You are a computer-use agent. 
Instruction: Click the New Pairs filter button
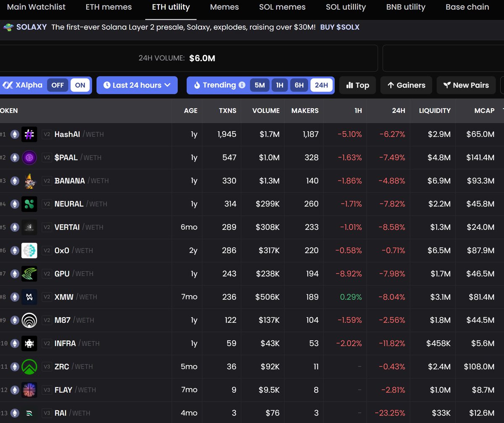coord(466,85)
